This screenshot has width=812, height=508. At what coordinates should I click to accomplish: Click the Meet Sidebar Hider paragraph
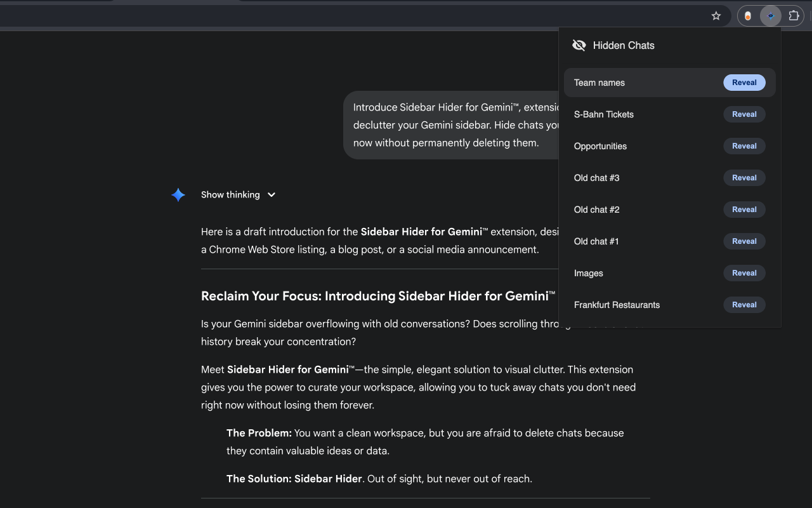[418, 387]
